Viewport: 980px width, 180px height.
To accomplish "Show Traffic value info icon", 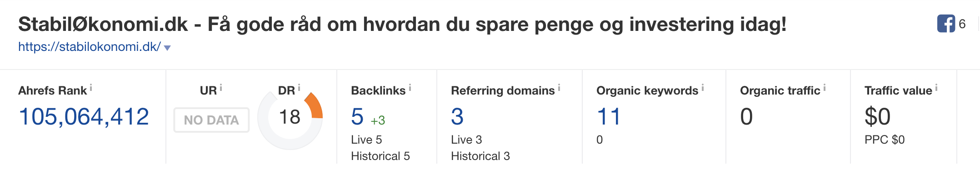I will 936,88.
